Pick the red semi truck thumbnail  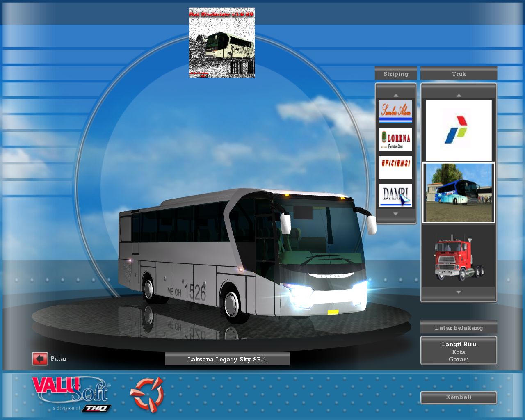pos(459,256)
